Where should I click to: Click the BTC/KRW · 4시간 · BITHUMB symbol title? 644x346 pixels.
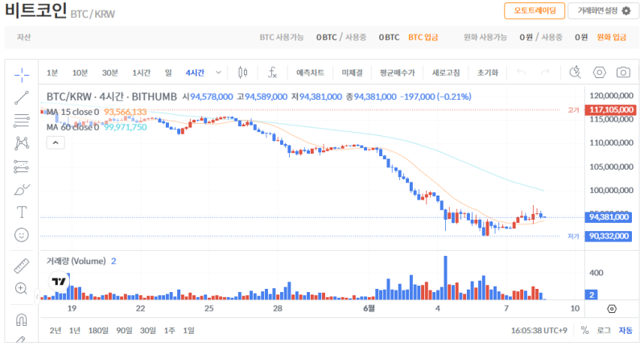[111, 97]
